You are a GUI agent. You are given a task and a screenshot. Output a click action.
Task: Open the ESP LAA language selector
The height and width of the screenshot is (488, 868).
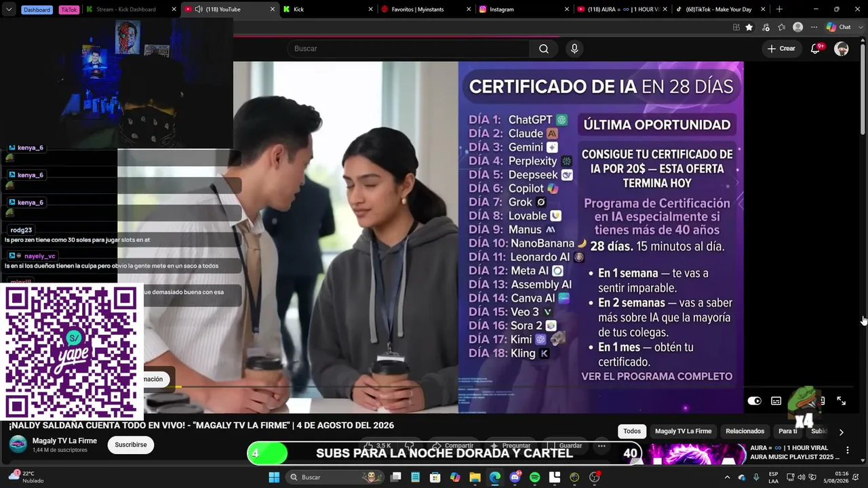tap(773, 477)
